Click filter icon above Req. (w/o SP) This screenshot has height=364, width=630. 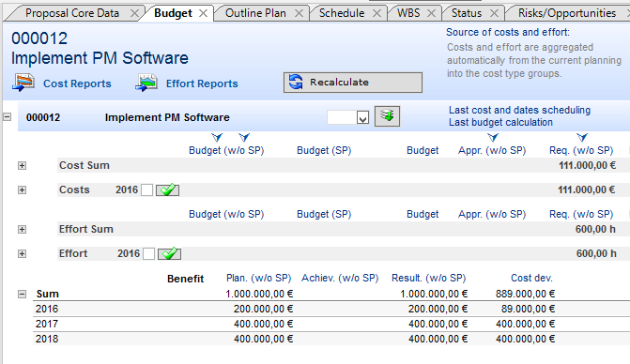tap(582, 138)
